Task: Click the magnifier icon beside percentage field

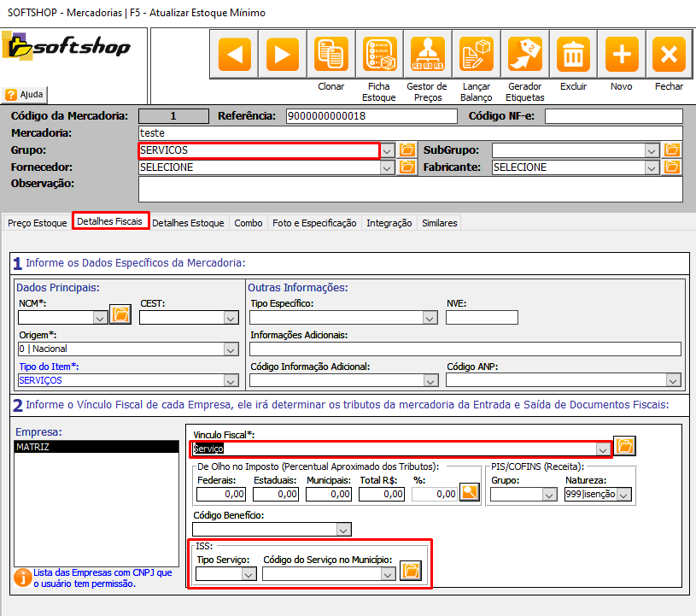Action: (469, 493)
